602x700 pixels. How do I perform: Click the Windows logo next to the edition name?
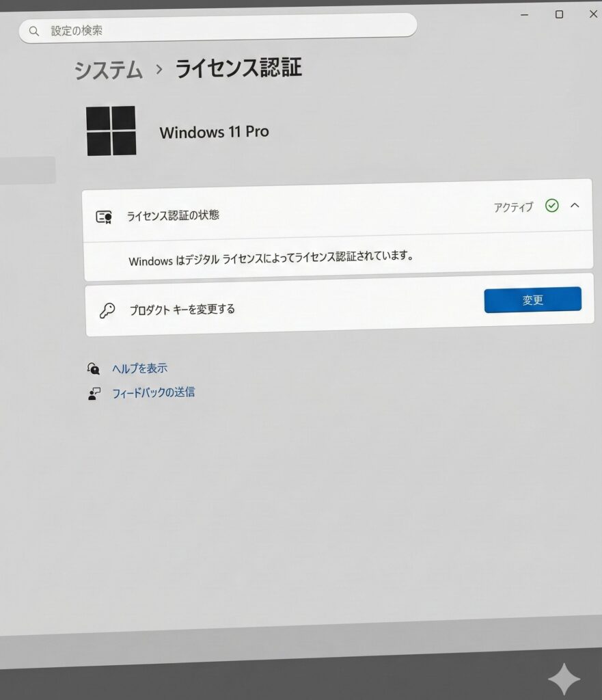coord(111,131)
